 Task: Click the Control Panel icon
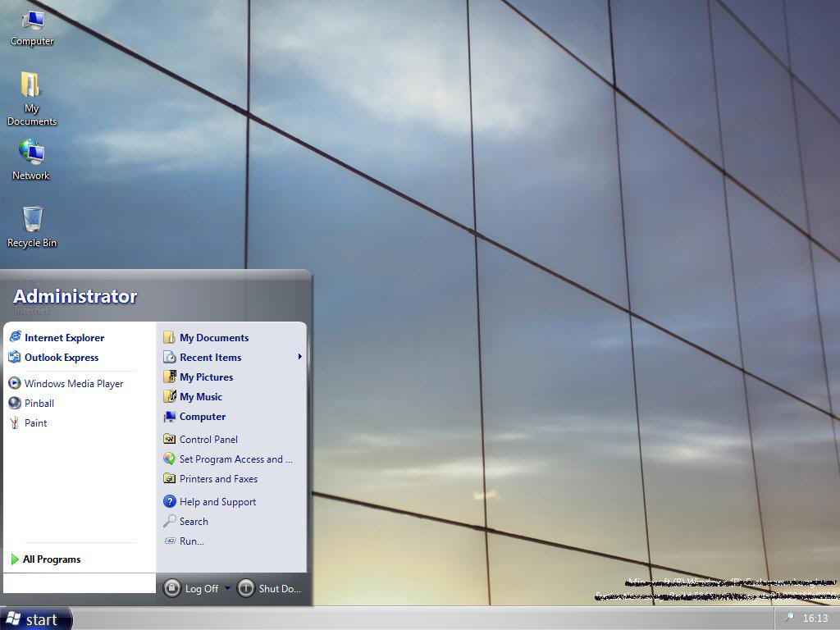(170, 440)
